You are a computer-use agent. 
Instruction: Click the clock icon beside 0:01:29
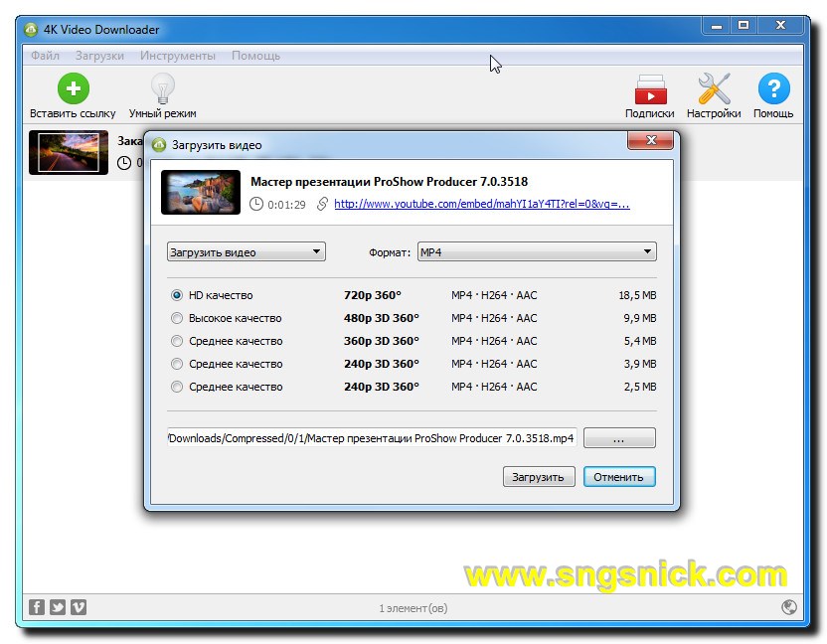[x=256, y=204]
